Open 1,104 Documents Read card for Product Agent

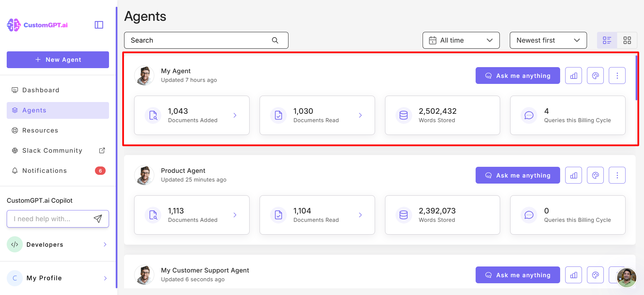pos(317,215)
